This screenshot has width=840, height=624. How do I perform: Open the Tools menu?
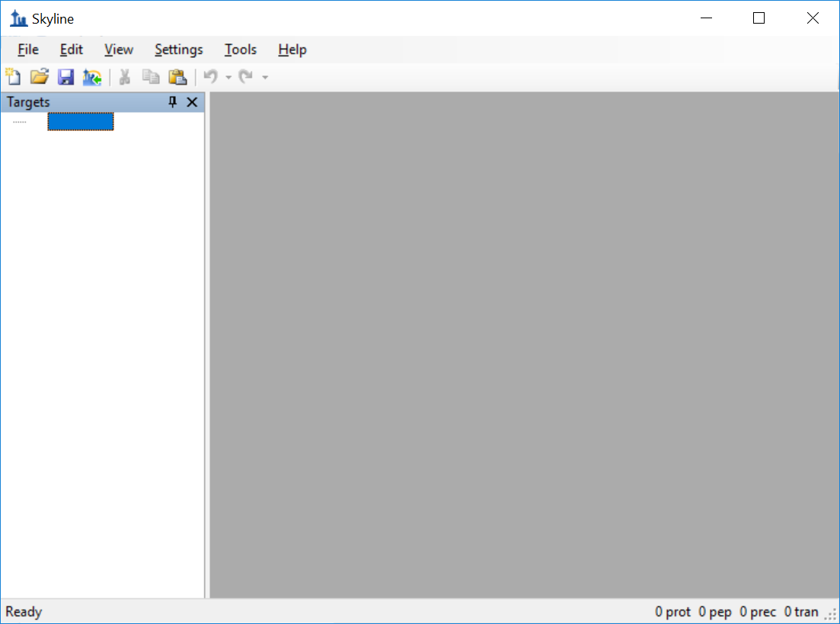click(x=241, y=50)
